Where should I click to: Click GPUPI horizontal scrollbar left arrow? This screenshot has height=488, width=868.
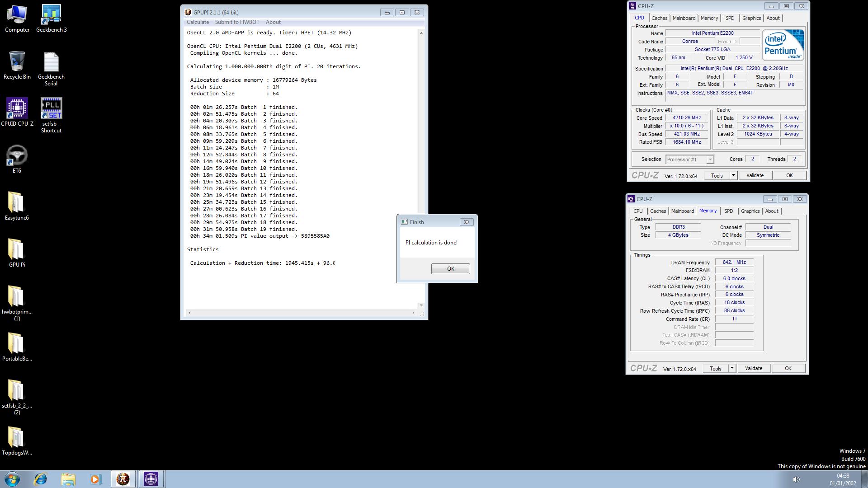coord(189,313)
